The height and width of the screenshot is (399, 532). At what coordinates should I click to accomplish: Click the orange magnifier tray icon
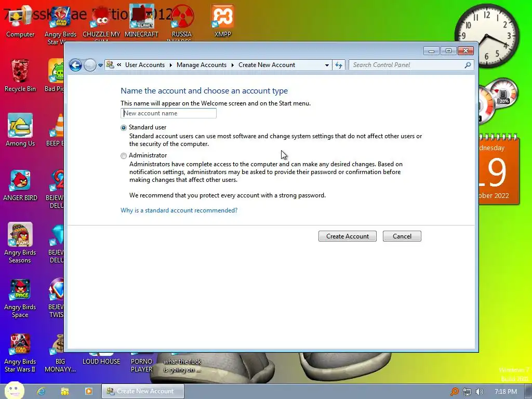454,392
